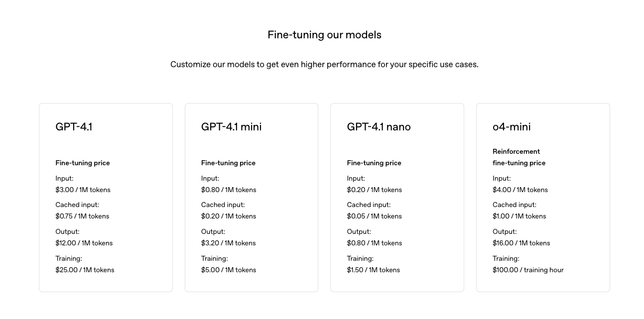This screenshot has height=319, width=644.
Task: Select o4-mini output price $16.00
Action: click(521, 243)
